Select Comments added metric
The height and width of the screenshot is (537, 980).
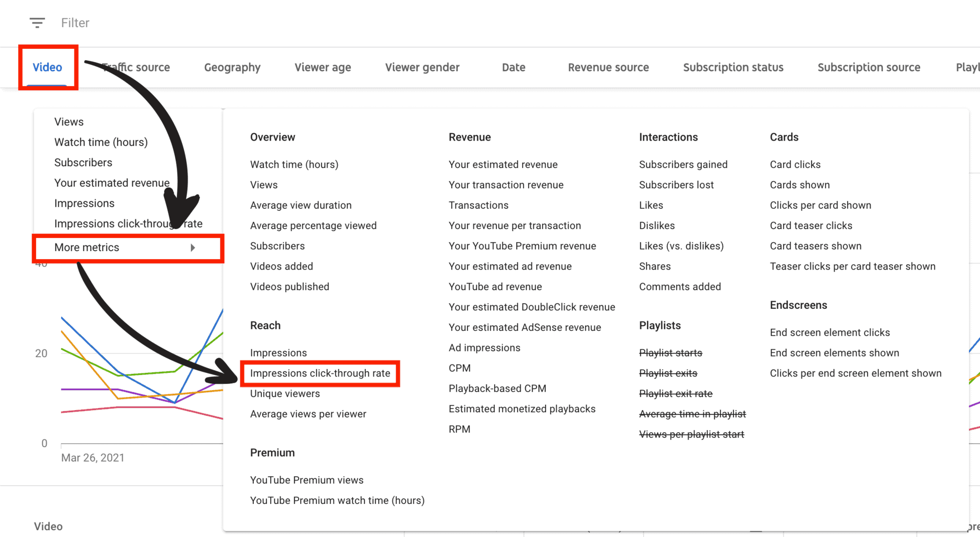pos(679,287)
